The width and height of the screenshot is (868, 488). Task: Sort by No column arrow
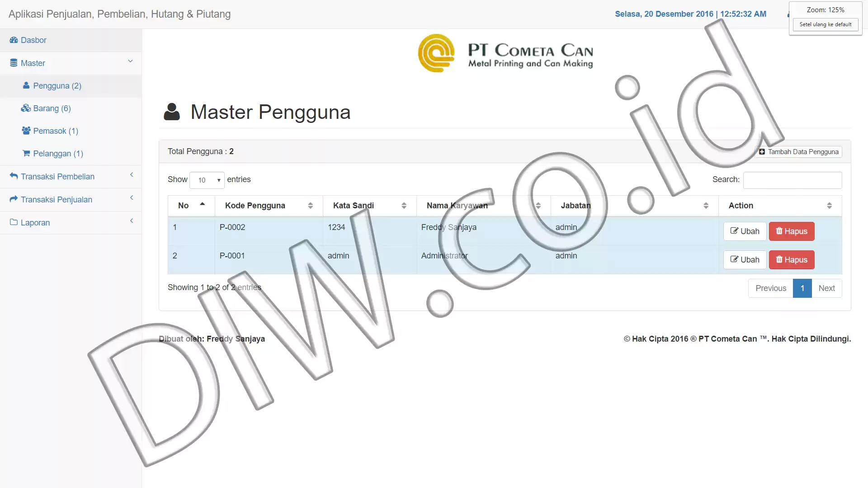point(202,204)
